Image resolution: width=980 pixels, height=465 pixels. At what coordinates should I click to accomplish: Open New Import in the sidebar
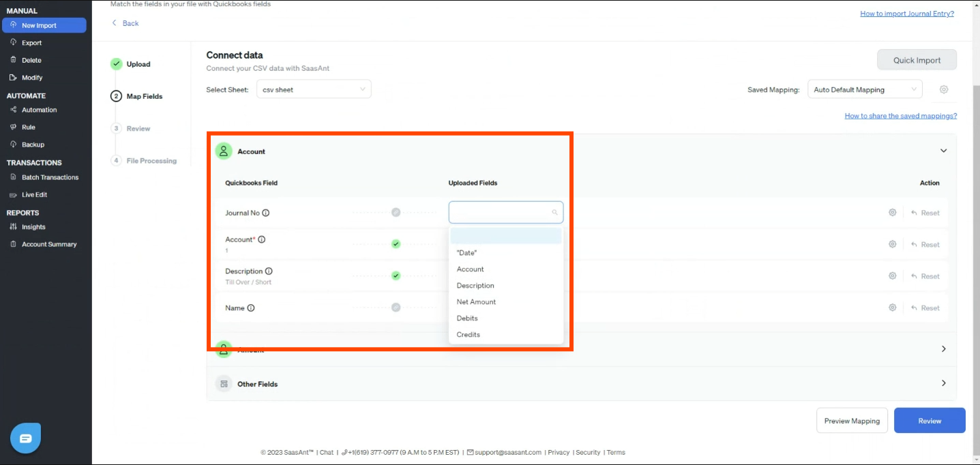[x=44, y=25]
